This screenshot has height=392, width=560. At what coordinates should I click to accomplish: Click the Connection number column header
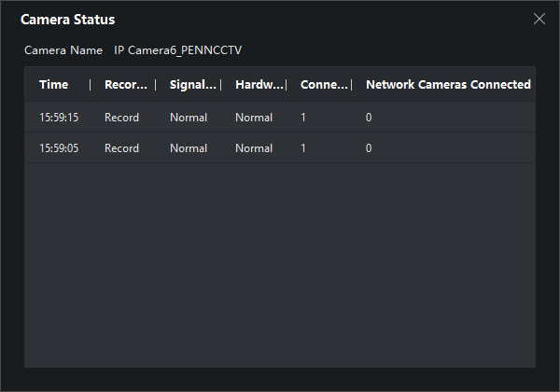click(323, 85)
